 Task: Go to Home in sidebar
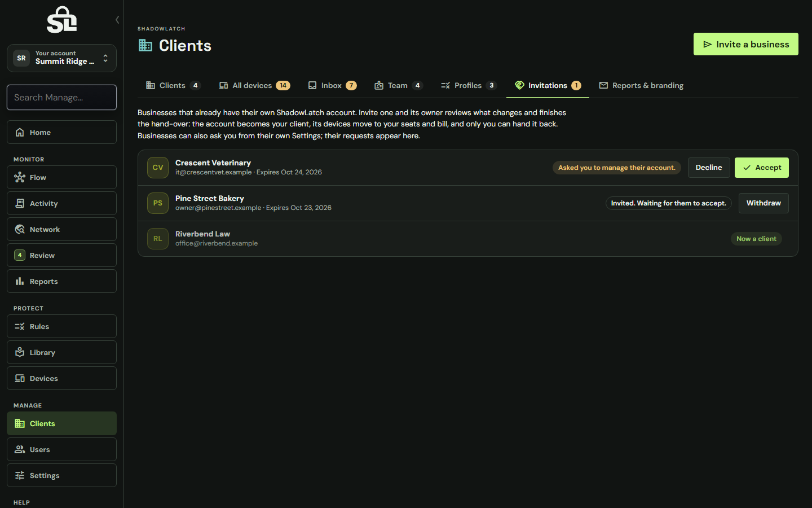[61, 132]
